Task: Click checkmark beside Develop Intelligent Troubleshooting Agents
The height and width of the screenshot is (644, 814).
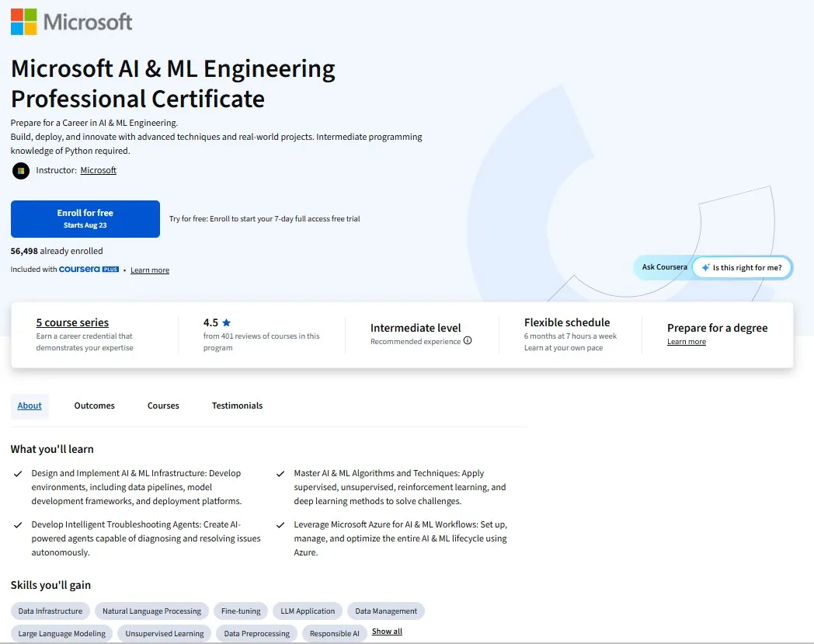Action: tap(18, 525)
